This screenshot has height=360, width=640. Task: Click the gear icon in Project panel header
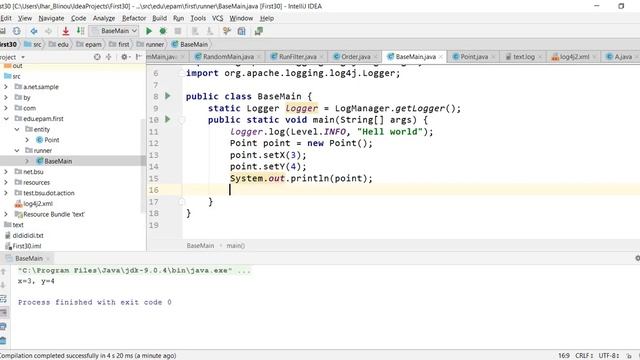tap(124, 57)
